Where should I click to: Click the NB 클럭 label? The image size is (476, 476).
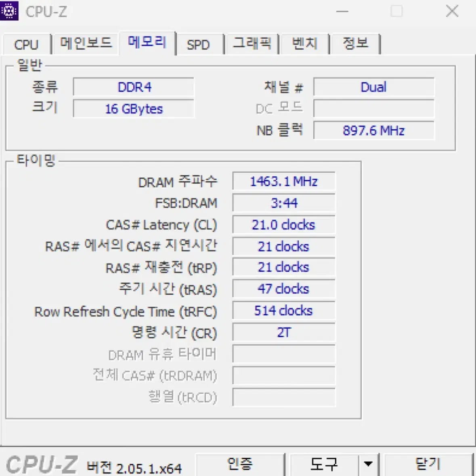coord(280,130)
